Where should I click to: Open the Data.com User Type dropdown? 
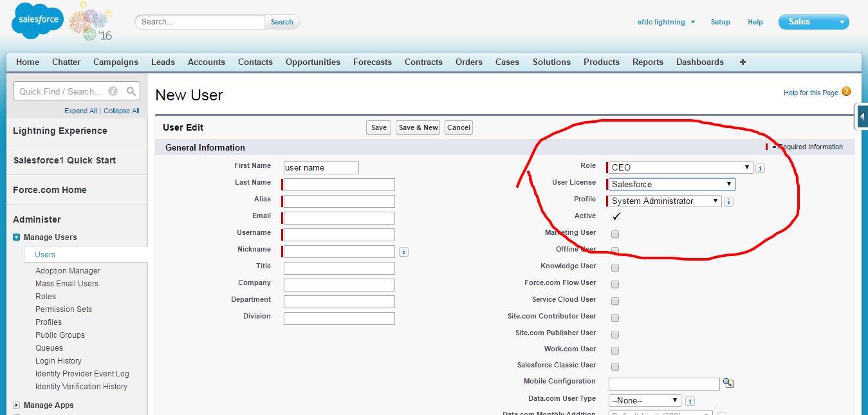click(645, 401)
